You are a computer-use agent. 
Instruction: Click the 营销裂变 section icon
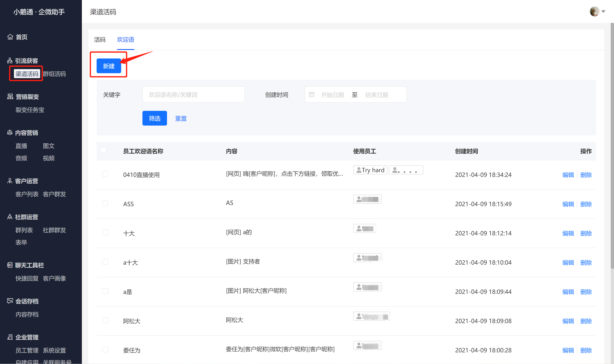point(10,97)
